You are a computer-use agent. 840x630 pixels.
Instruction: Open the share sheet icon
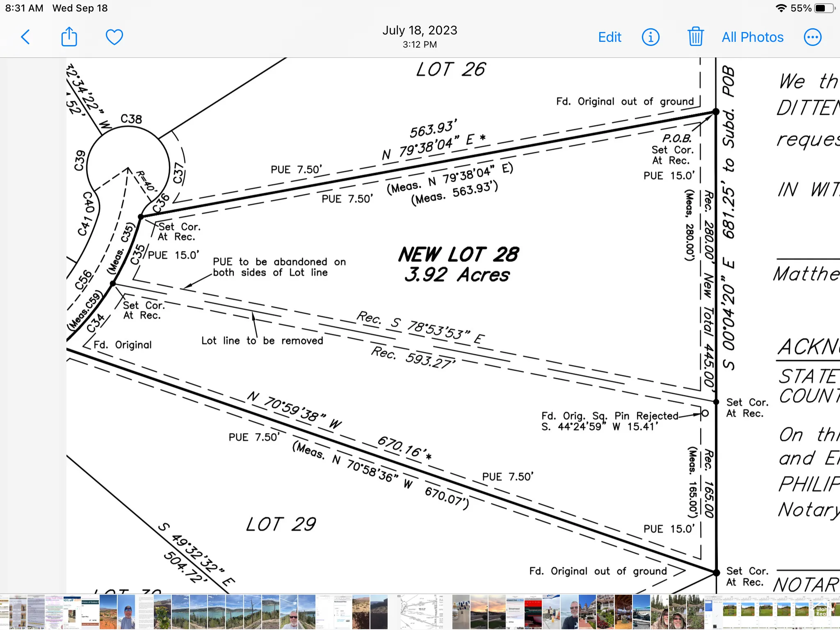[x=69, y=37]
